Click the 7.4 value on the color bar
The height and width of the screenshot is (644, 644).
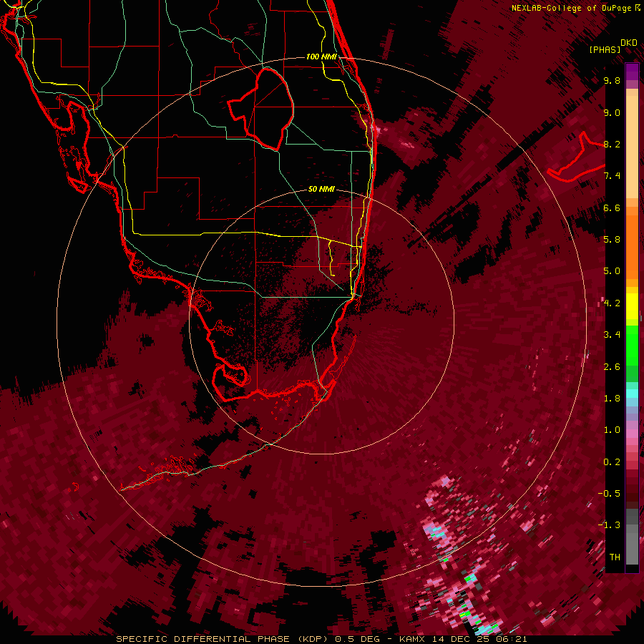[x=612, y=176]
